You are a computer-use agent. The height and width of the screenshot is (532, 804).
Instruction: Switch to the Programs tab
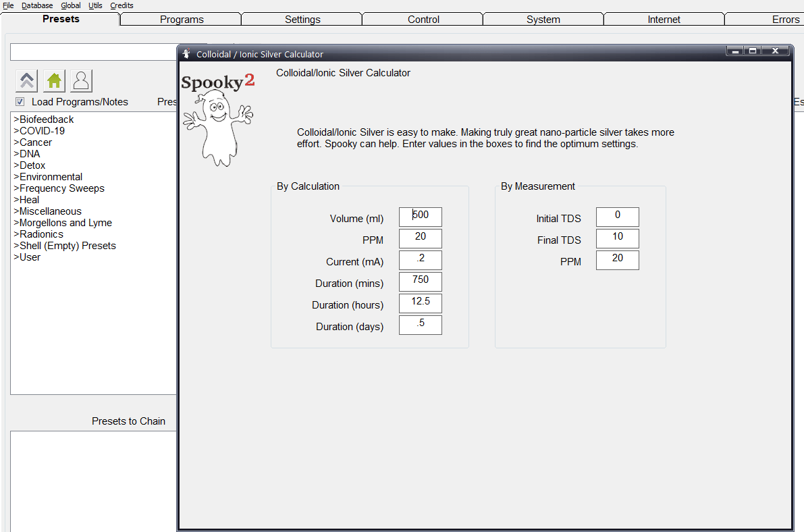(182, 20)
